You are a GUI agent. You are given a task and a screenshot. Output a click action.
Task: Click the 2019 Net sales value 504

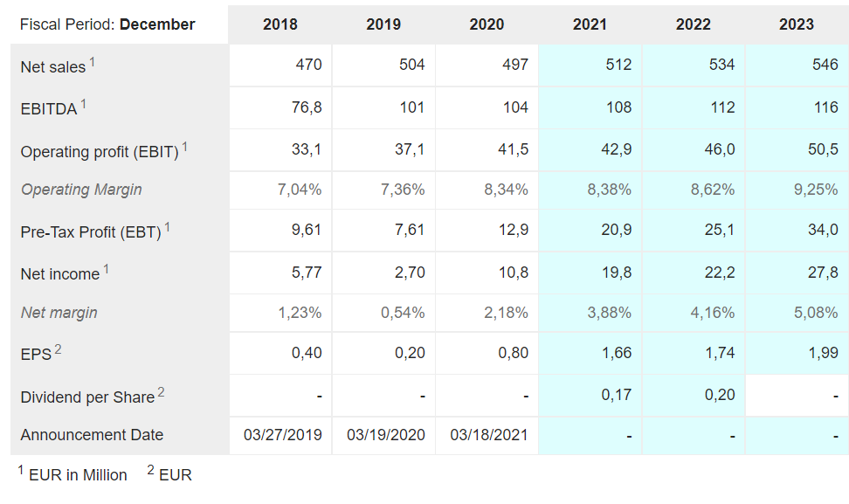[x=411, y=65]
